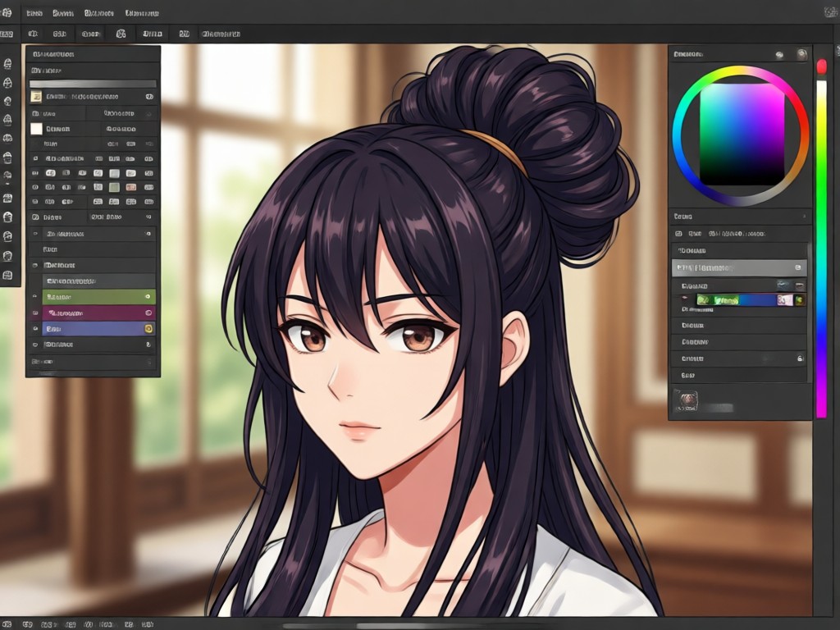Open the rightmost menu in the top menu bar

click(x=142, y=13)
